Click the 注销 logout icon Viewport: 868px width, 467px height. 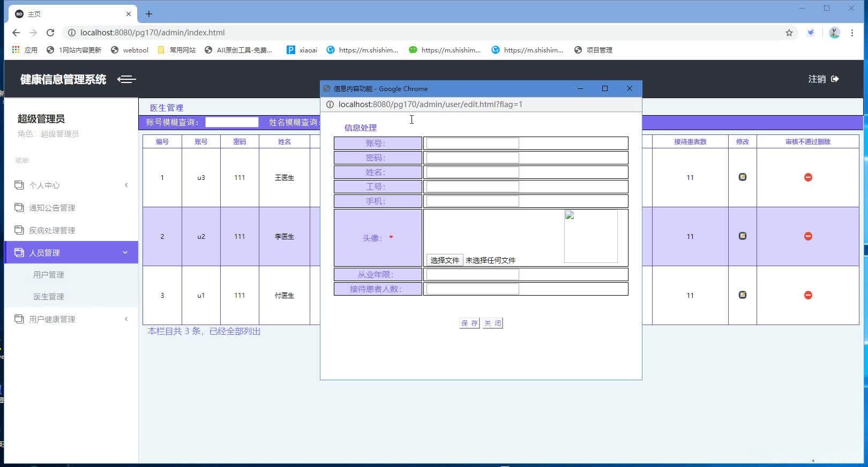point(835,79)
